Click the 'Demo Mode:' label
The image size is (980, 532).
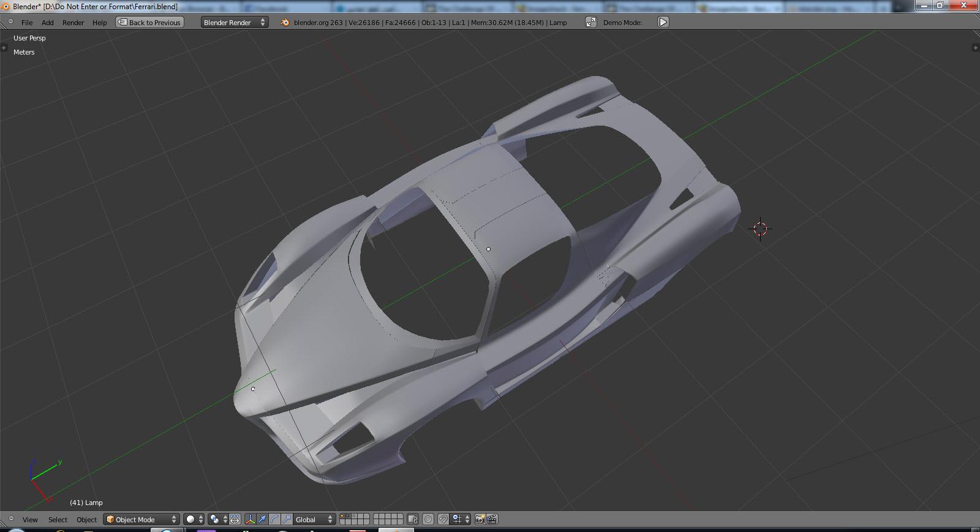click(623, 22)
